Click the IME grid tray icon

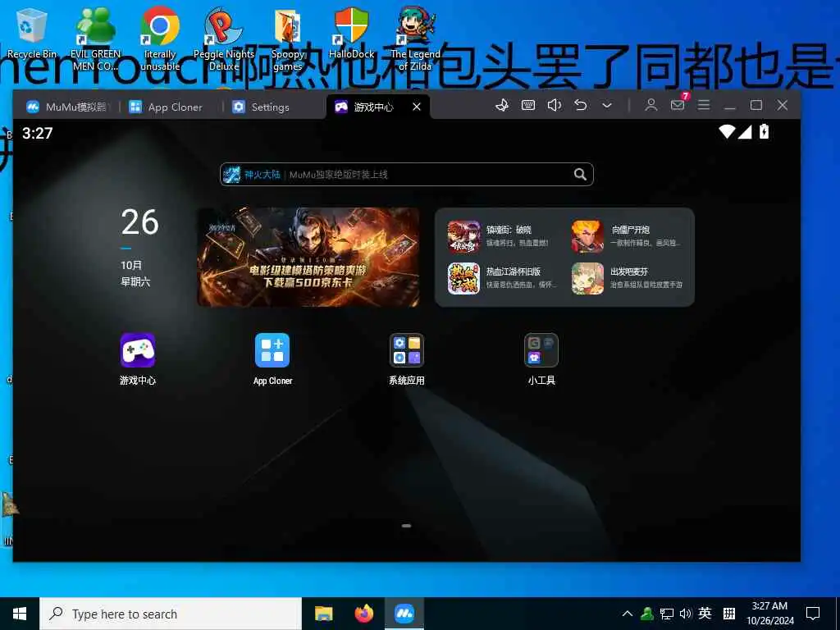pyautogui.click(x=728, y=614)
